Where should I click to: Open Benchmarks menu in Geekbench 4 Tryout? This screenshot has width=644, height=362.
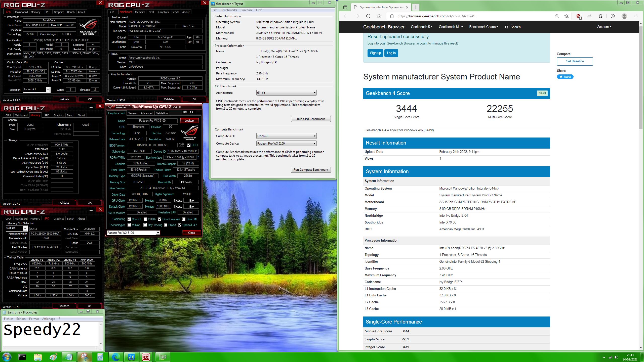pyautogui.click(x=229, y=10)
